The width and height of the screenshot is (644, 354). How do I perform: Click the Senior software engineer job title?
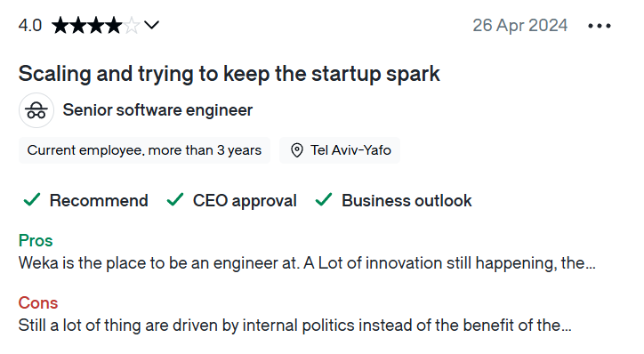(x=157, y=110)
